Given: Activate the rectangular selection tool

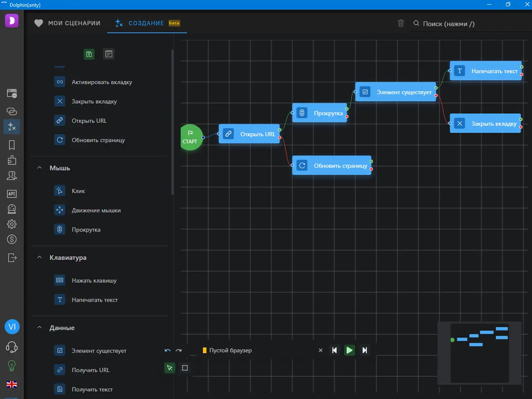Looking at the screenshot, I should click(185, 368).
